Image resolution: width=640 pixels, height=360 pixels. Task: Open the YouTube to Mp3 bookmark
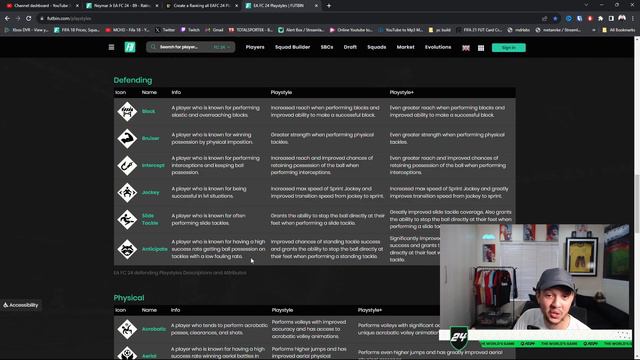[x=401, y=30]
